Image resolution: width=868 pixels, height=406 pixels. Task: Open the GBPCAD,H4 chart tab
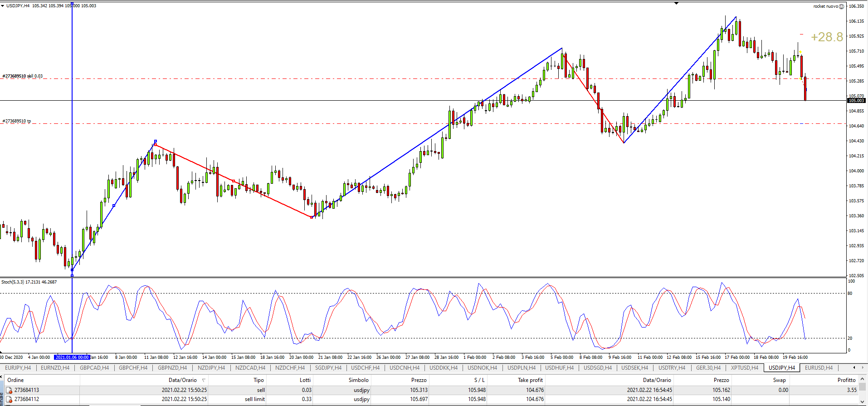[94, 368]
